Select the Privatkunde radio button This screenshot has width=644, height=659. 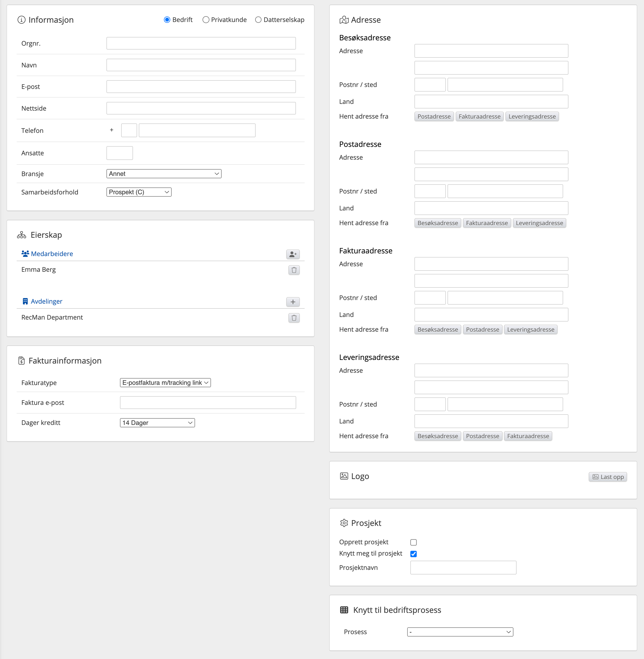[206, 20]
